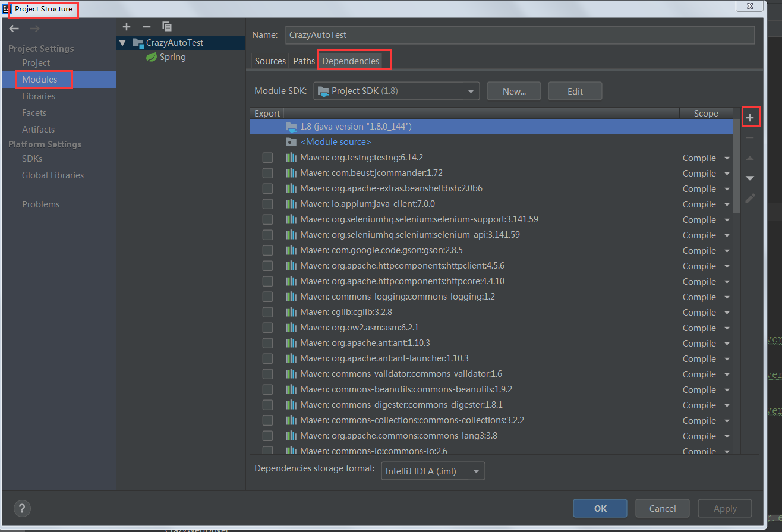Click library icon of gson:2.8.5
The width and height of the screenshot is (782, 532).
pyautogui.click(x=291, y=250)
